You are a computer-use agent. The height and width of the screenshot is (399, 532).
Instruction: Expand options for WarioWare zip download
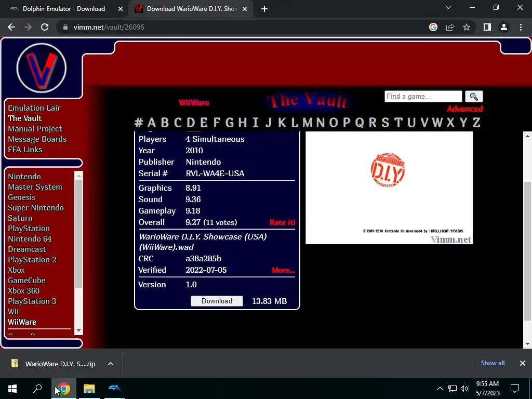[x=110, y=364]
